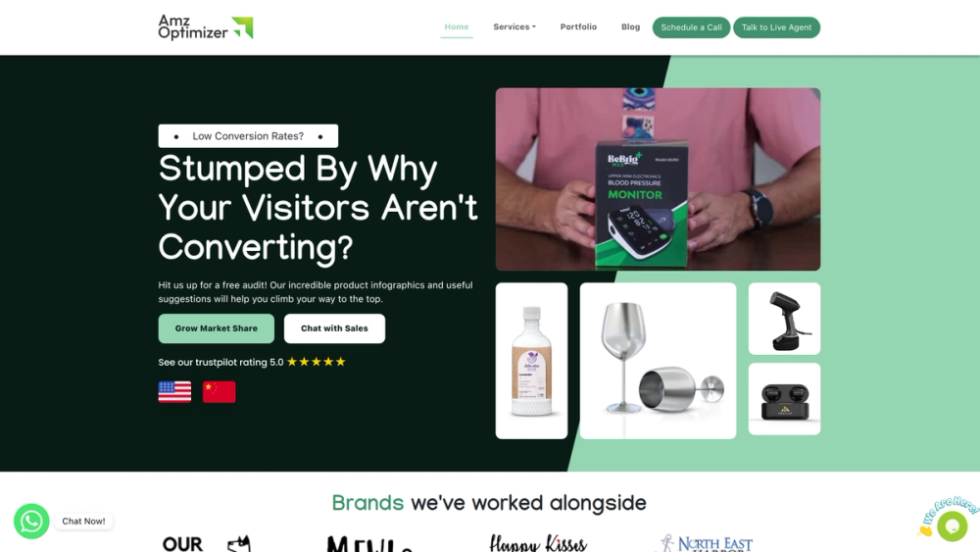Image resolution: width=980 pixels, height=552 pixels.
Task: Select the China flag icon
Action: tap(219, 392)
